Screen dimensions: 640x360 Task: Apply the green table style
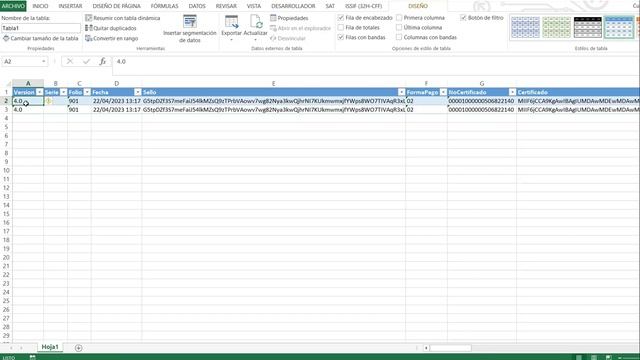coord(556,28)
